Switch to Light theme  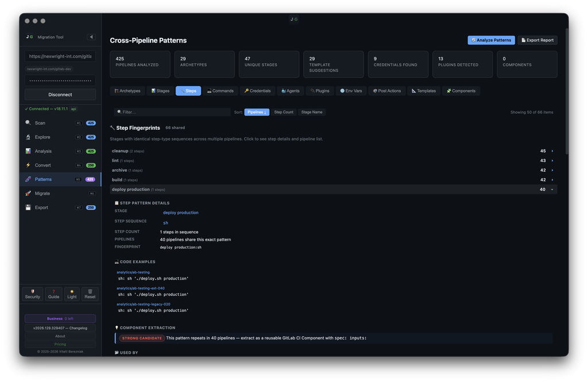(x=72, y=294)
